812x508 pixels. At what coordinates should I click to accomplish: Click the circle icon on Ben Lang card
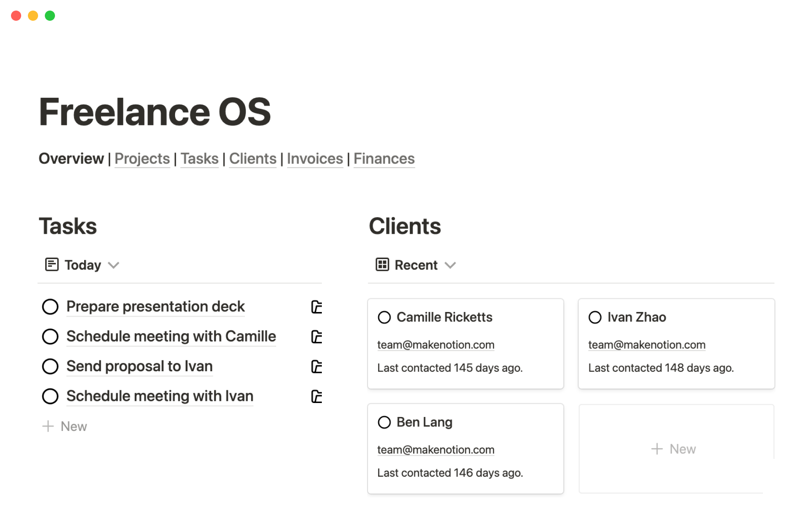pyautogui.click(x=384, y=422)
